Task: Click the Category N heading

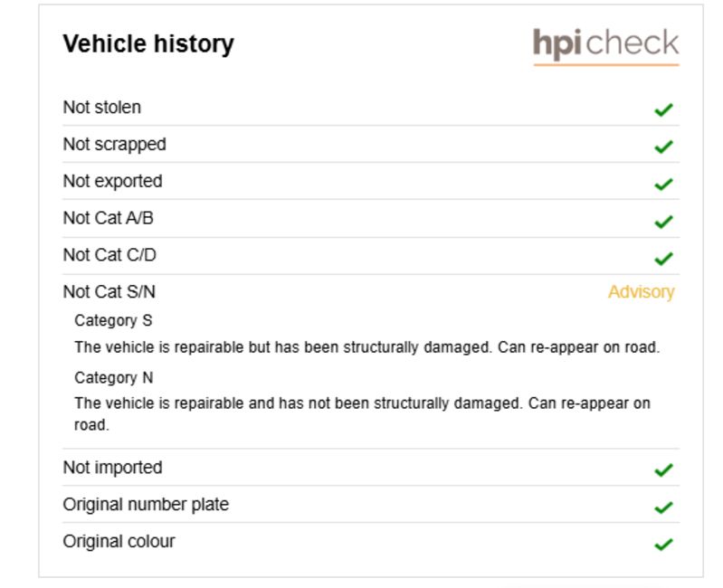Action: point(113,377)
